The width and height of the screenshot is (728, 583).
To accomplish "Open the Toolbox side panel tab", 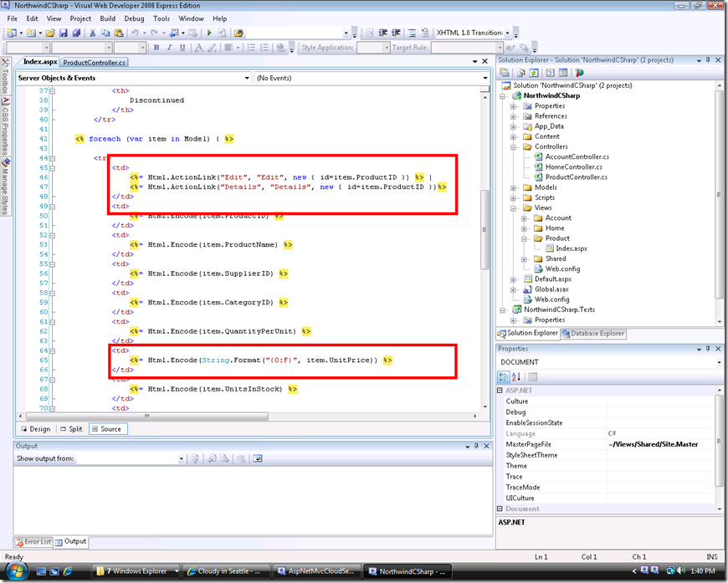I will 5,76.
